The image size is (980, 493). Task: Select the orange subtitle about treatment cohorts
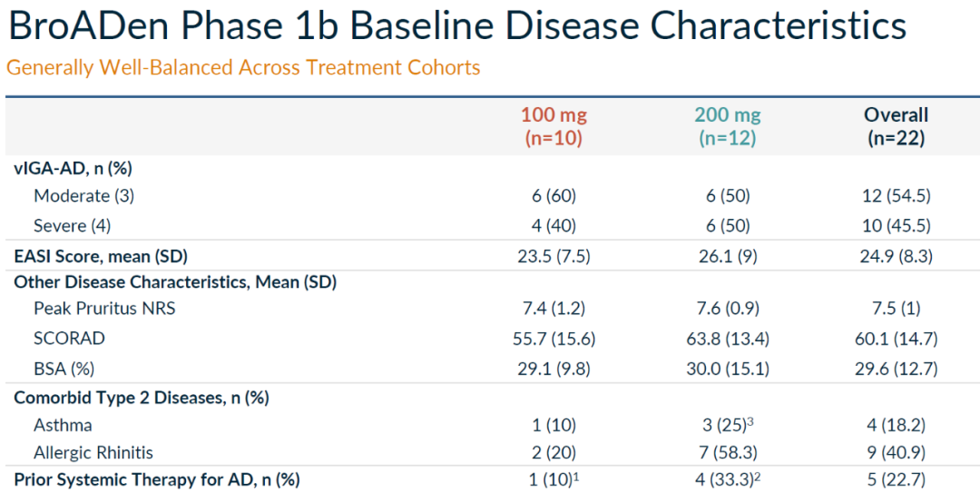243,68
